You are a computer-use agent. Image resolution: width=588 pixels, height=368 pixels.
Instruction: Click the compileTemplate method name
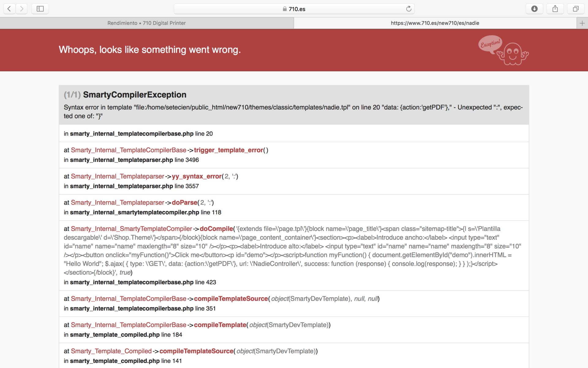click(x=220, y=325)
